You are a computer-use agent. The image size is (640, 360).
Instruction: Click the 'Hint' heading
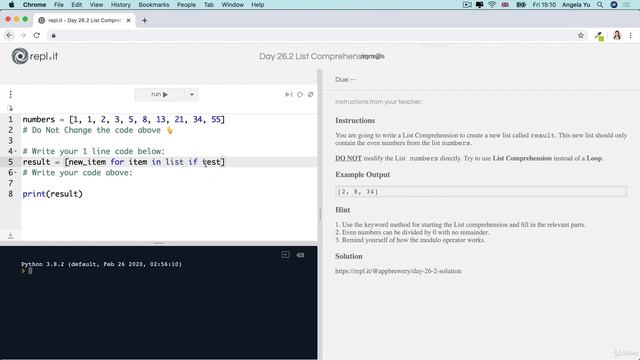coord(343,210)
